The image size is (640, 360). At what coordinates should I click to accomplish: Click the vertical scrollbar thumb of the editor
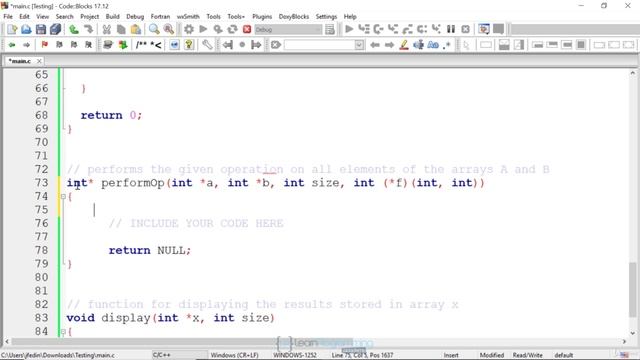coord(632,290)
